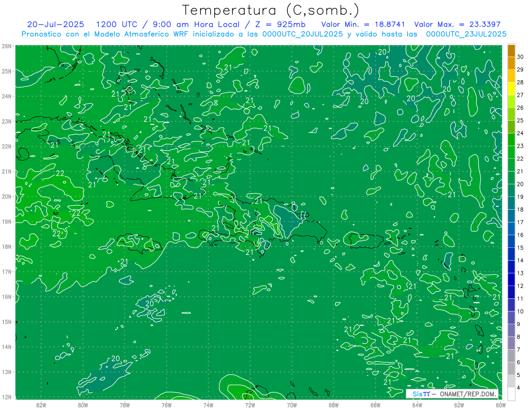
Task: Click the "ONAMET/REP.DOM." credit label
Action: pyautogui.click(x=467, y=394)
